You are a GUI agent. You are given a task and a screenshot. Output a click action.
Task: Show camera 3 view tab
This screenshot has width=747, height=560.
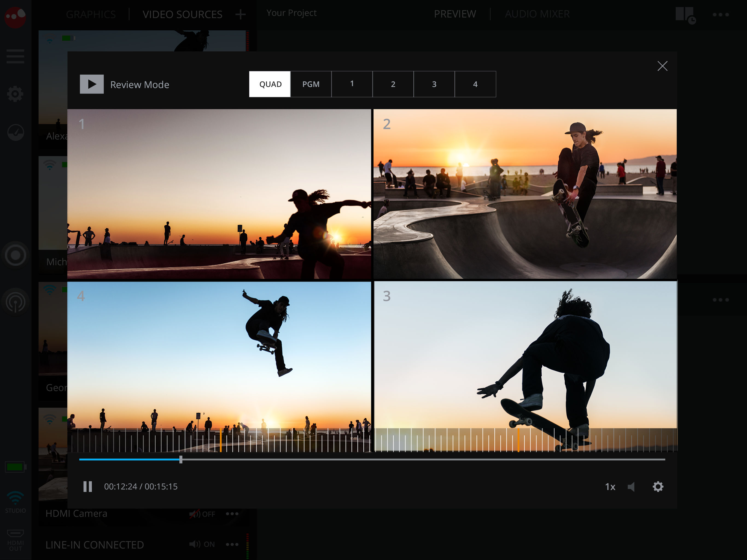click(434, 84)
